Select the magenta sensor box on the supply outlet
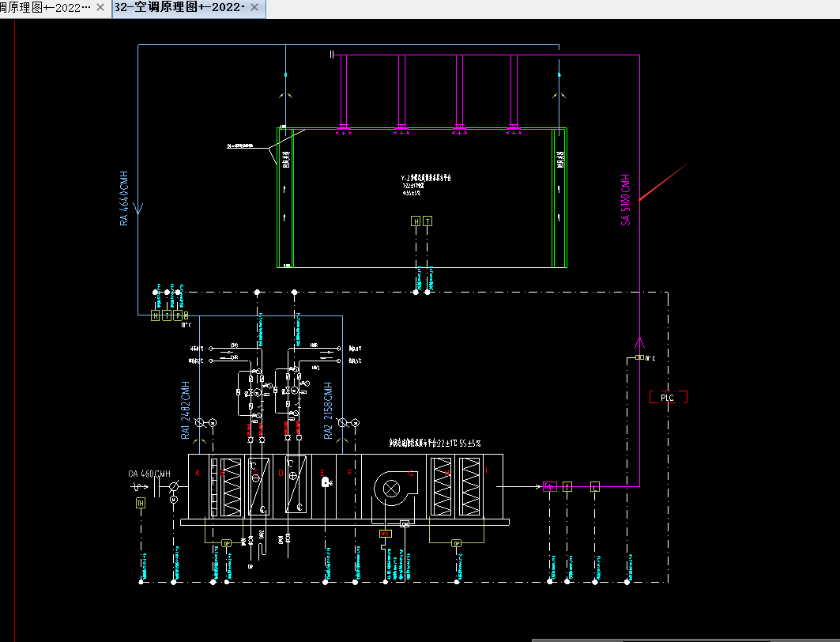The image size is (840, 642). pos(551,486)
